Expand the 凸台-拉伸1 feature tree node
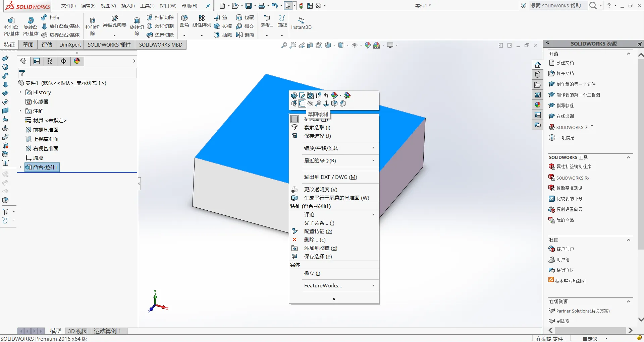644x342 pixels. 20,167
